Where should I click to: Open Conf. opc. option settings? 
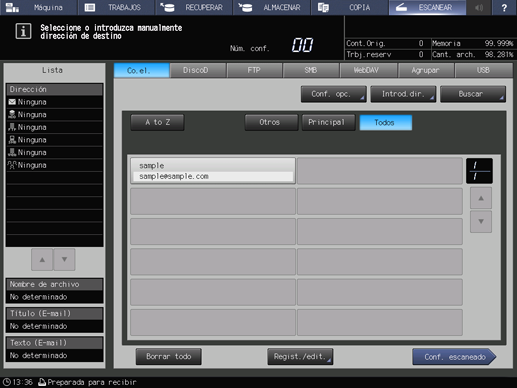(x=334, y=94)
